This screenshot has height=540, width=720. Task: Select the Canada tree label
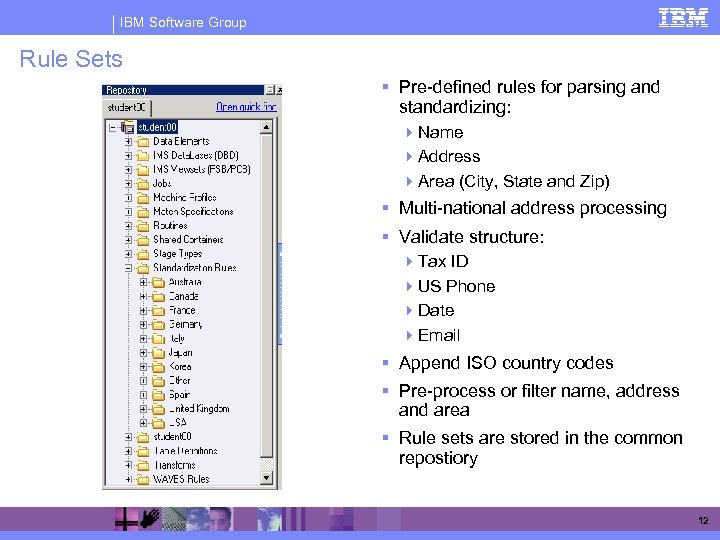tap(184, 296)
